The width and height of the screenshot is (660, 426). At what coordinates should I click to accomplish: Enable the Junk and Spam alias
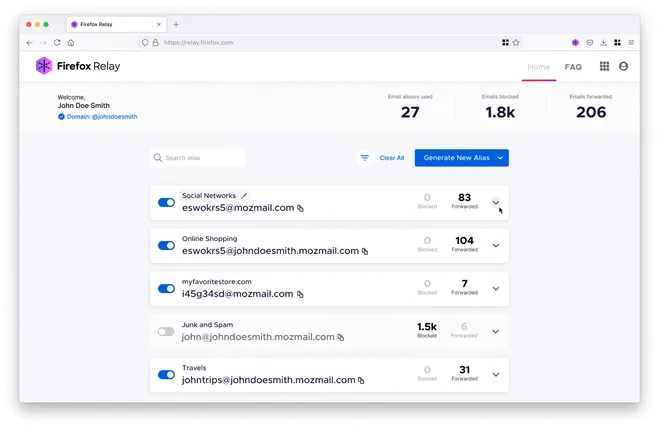pyautogui.click(x=166, y=331)
